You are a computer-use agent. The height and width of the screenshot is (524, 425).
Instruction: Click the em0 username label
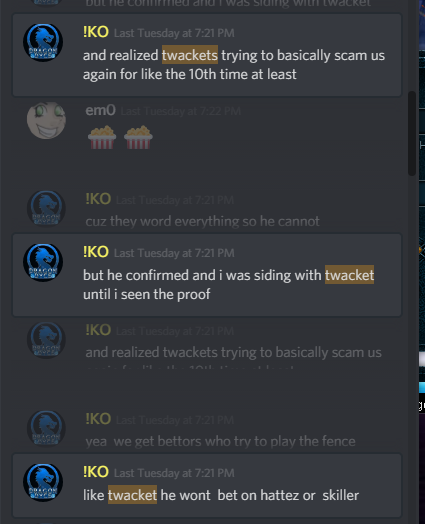[100, 111]
